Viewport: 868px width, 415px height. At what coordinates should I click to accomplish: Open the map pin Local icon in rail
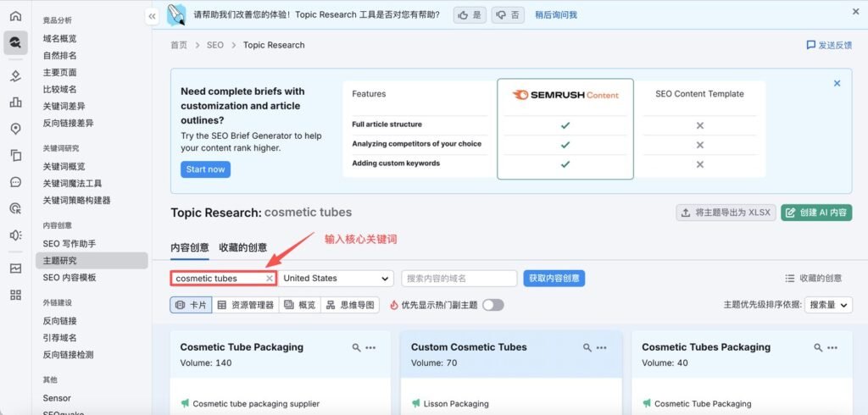15,129
